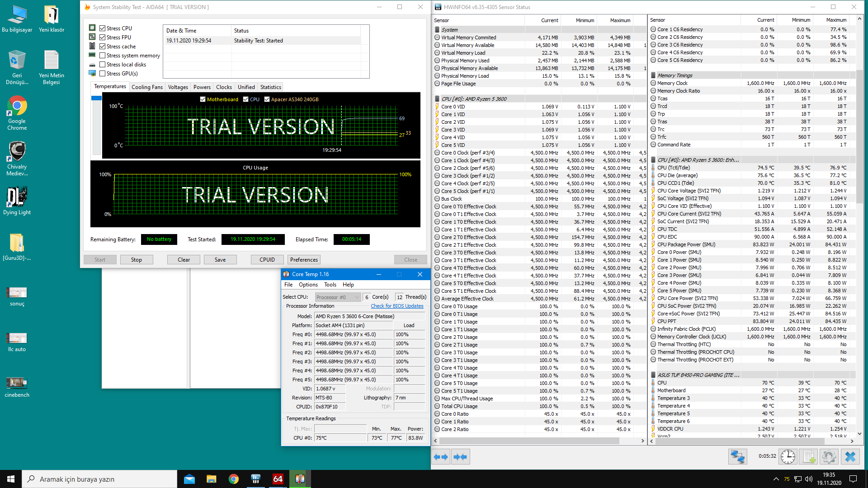Click Check for BIOS Updates link
Viewport: 868px width, 488px height.
(x=397, y=306)
